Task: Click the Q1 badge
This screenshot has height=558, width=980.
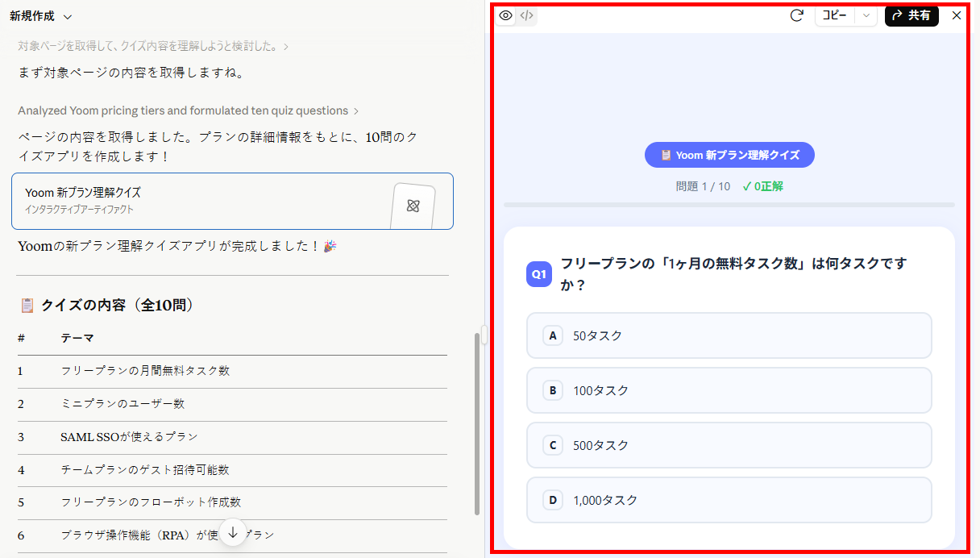Action: (538, 274)
